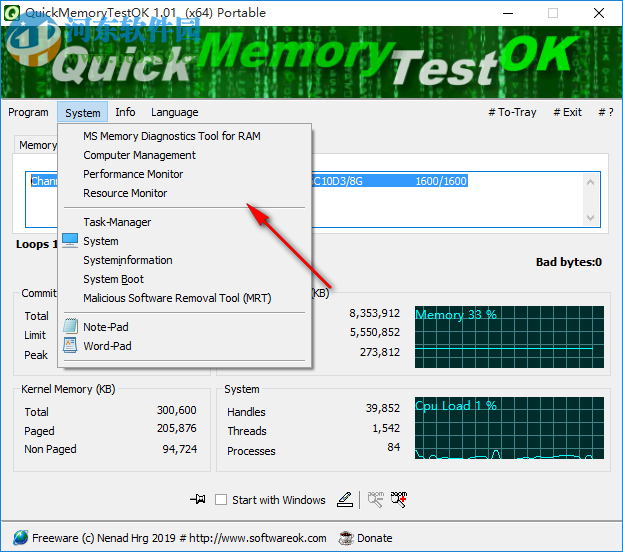The height and width of the screenshot is (552, 623).
Task: Open Word-Pad from the menu
Action: coord(185,346)
